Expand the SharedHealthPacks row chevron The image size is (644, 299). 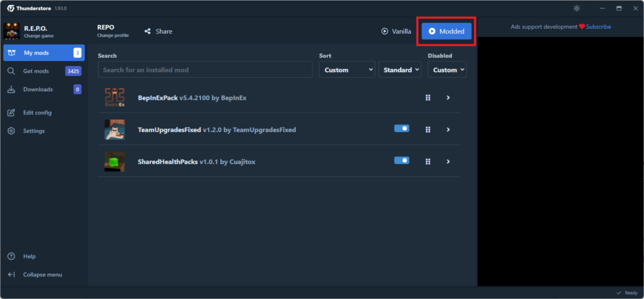coord(448,161)
